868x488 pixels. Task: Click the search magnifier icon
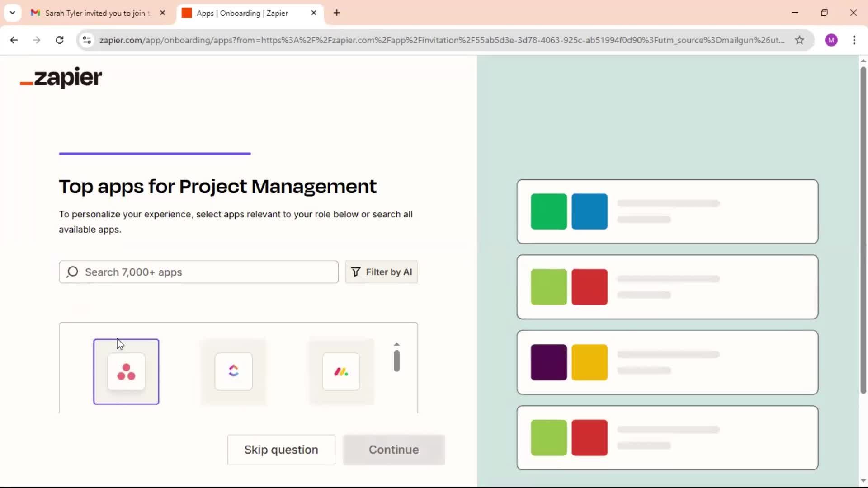(72, 272)
